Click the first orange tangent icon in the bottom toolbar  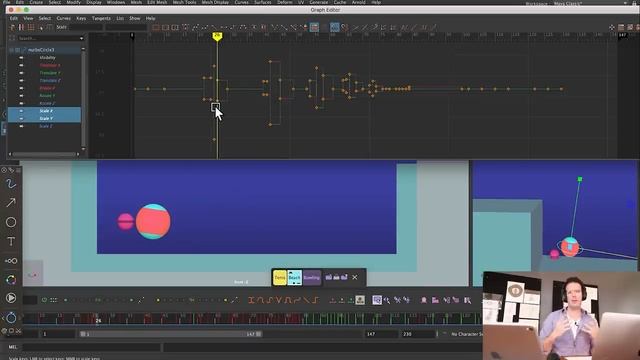coord(251,300)
